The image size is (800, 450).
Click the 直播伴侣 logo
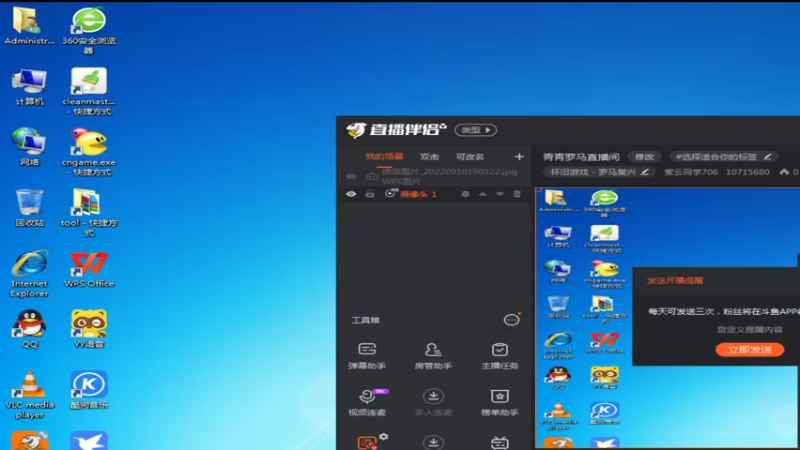pyautogui.click(x=396, y=130)
